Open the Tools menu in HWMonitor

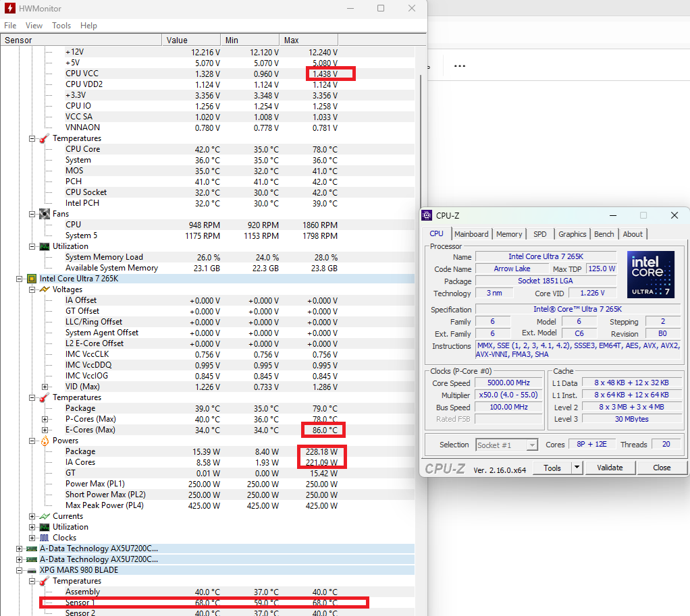[x=61, y=26]
